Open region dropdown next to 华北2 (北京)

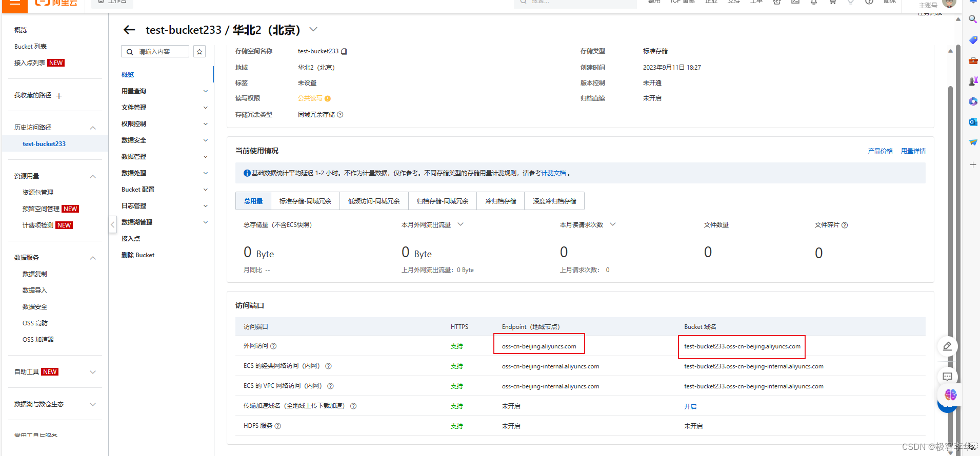pyautogui.click(x=313, y=30)
